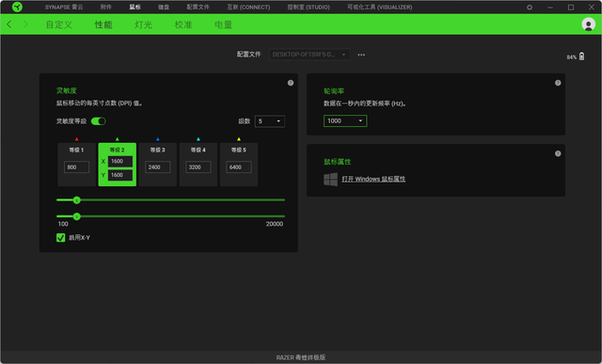
Task: Click the RAZER device name in footer
Action: pos(301,357)
